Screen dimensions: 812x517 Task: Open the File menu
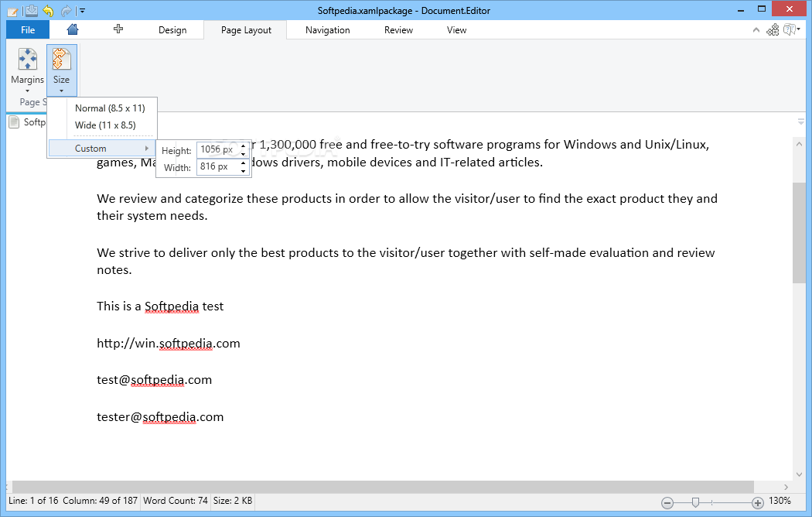click(28, 30)
